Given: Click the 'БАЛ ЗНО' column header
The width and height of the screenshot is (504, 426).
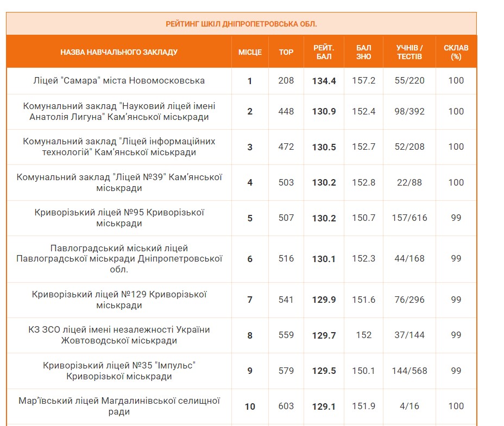Looking at the screenshot, I should [364, 52].
